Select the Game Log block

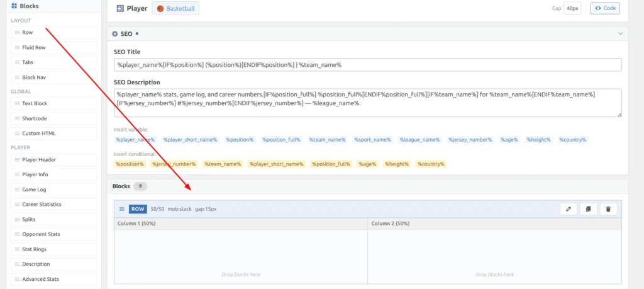54,190
